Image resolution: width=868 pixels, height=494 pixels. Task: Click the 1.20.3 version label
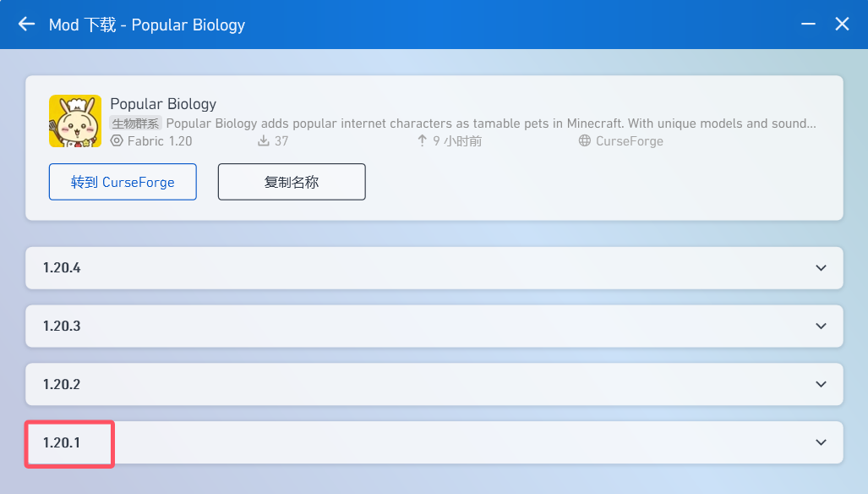click(62, 327)
